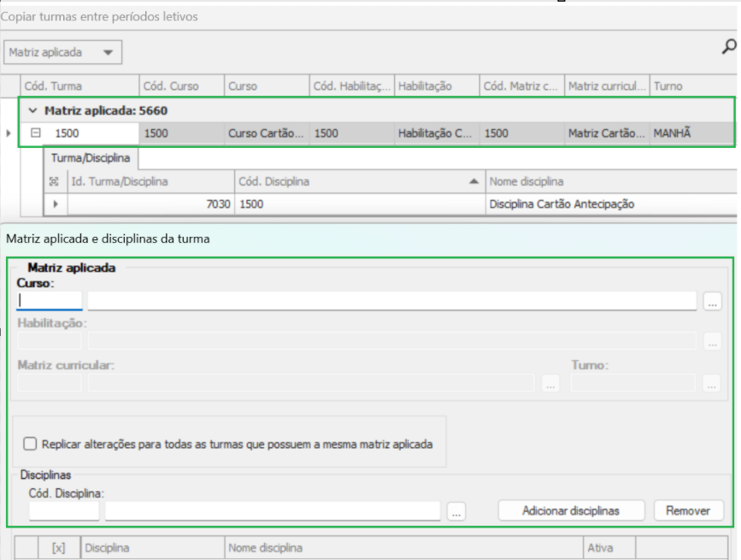Viewport: 741px width, 560px height.
Task: Click the Cód. Habilitaç... column header
Action: click(351, 86)
